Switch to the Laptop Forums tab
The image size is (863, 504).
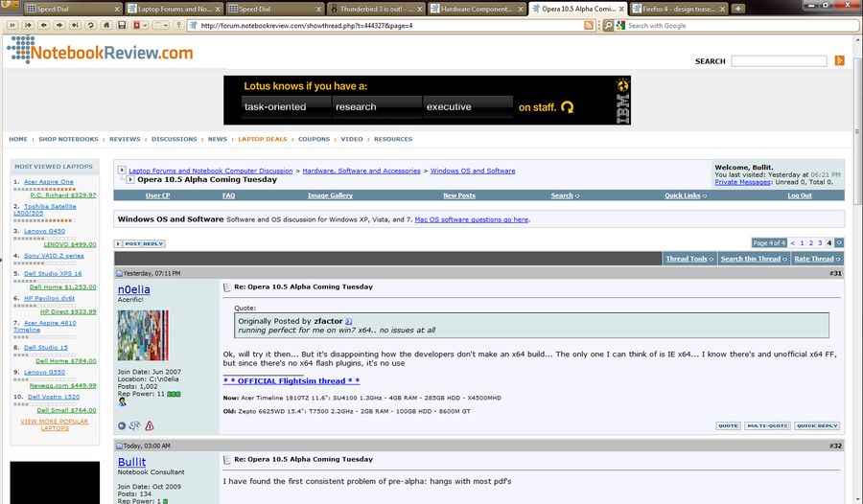pos(174,9)
